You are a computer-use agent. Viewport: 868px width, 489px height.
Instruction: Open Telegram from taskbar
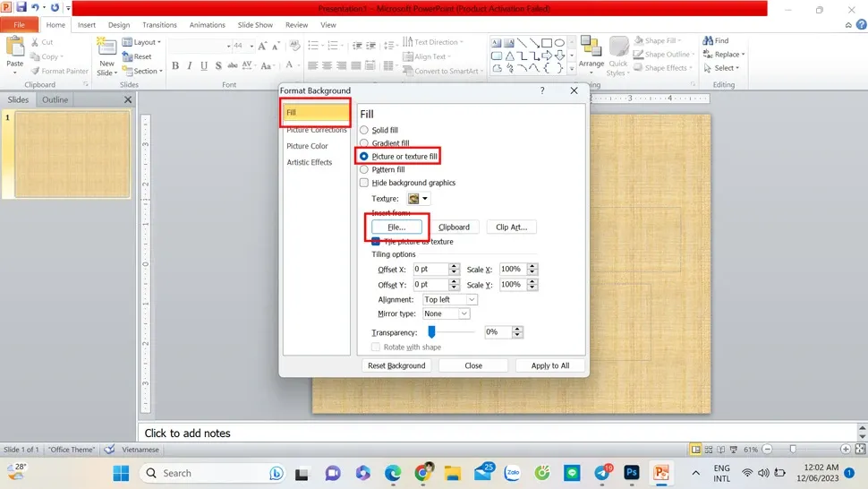[601, 473]
